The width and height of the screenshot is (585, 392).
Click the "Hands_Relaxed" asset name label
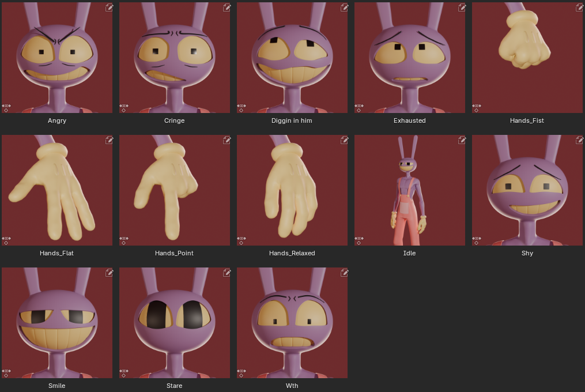292,253
